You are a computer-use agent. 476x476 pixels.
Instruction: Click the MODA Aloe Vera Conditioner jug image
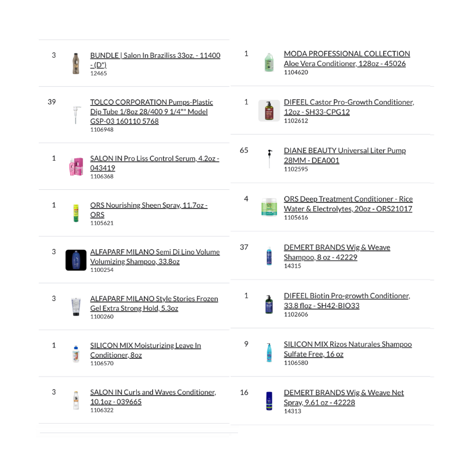269,62
